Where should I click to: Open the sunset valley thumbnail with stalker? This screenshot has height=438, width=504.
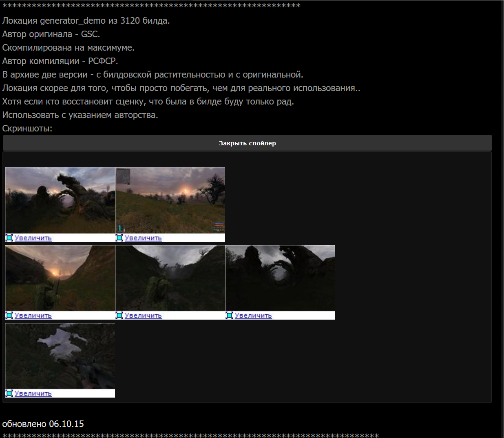coord(60,278)
